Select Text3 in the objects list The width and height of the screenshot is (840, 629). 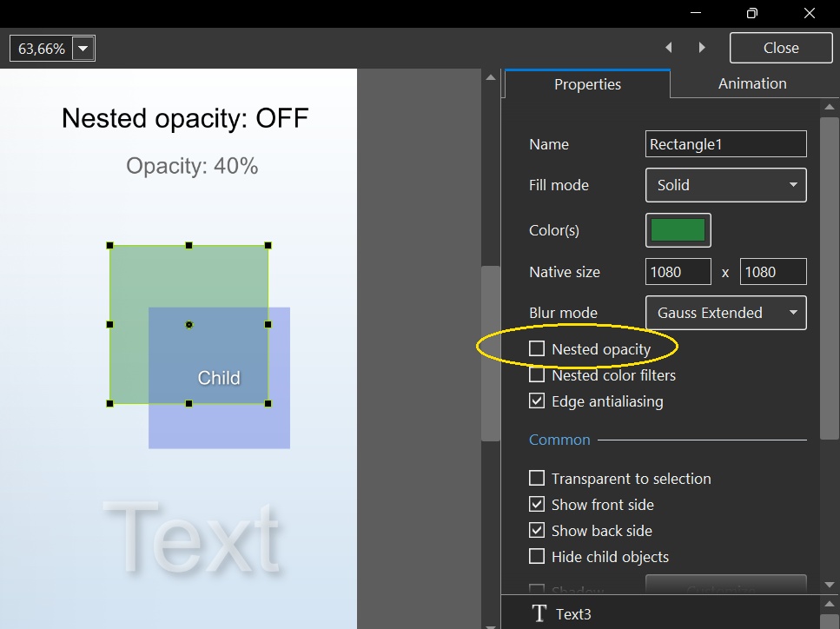573,613
